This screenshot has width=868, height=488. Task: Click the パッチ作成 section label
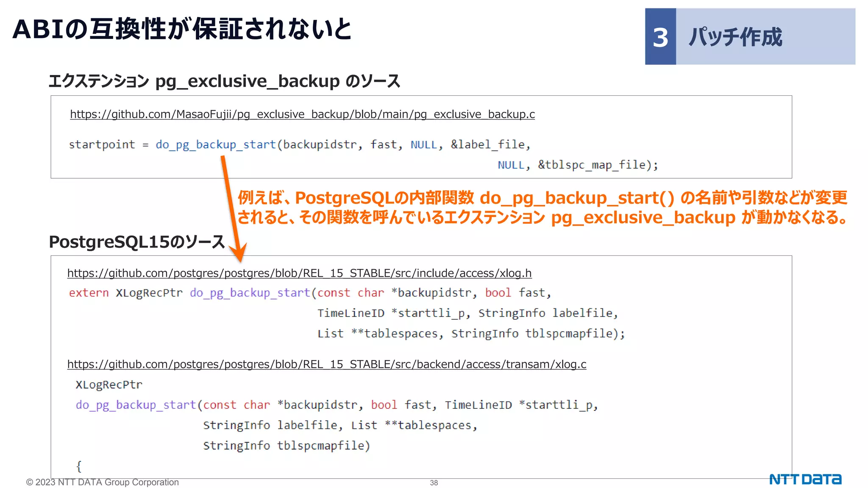click(x=735, y=37)
